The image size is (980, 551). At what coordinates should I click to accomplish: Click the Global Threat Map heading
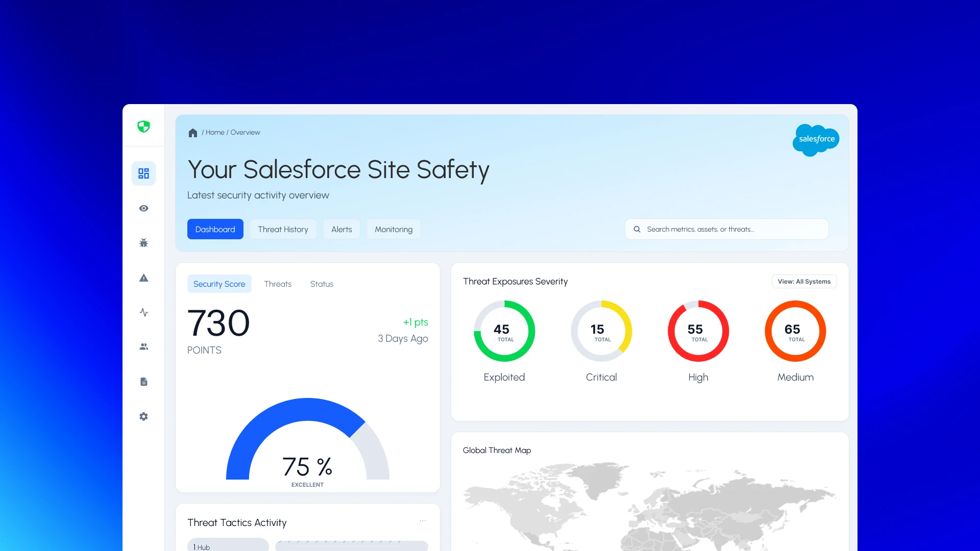[497, 450]
